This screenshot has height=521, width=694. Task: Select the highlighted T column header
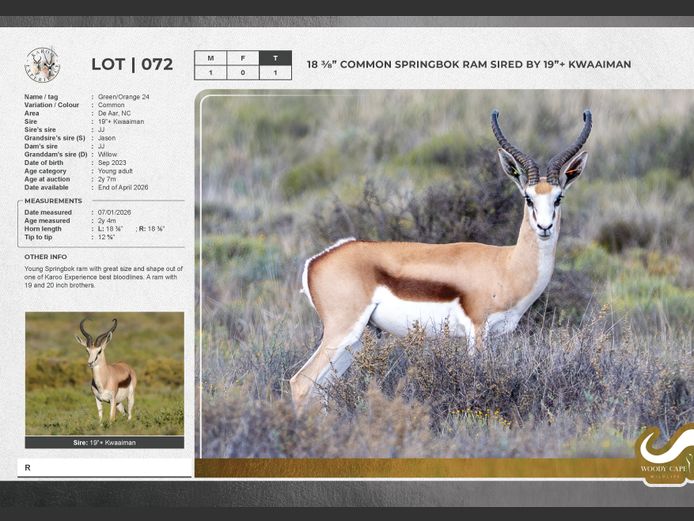(275, 58)
